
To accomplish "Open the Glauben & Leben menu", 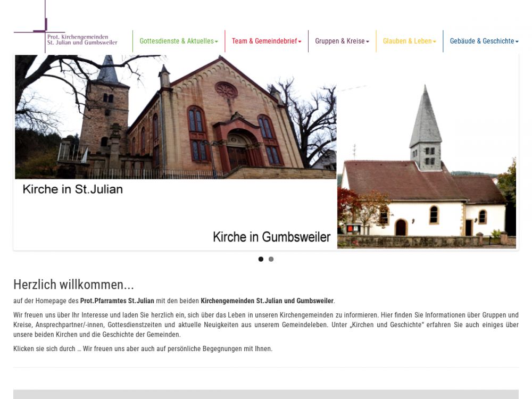I will click(407, 41).
